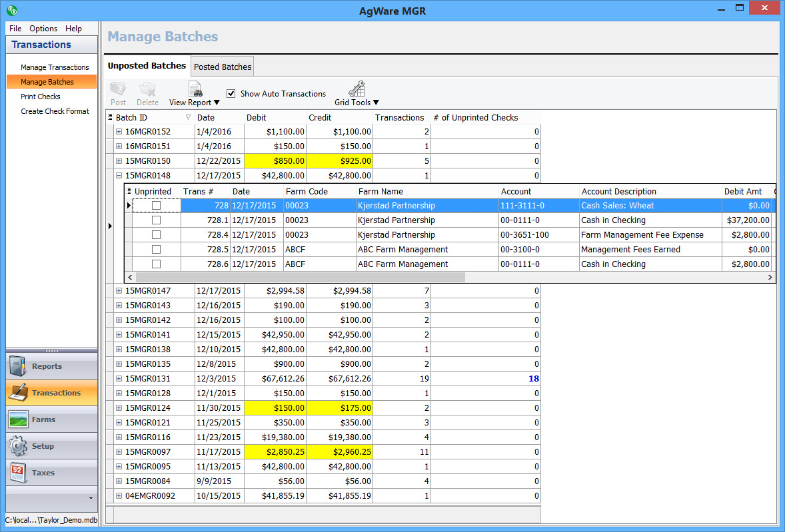
Task: Go to Manage Transactions link
Action: (x=55, y=67)
